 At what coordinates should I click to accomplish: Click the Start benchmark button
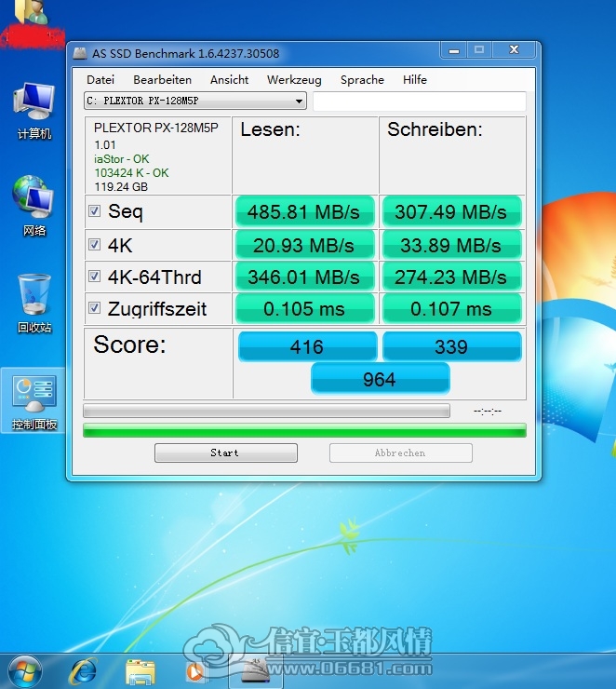coord(226,453)
